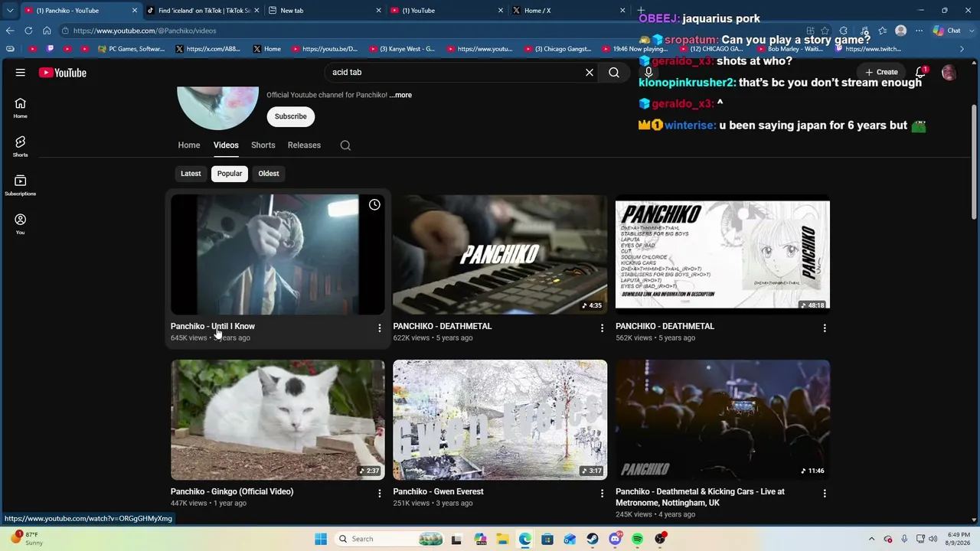Reload the page in the browser
The height and width of the screenshot is (551, 980).
28,31
